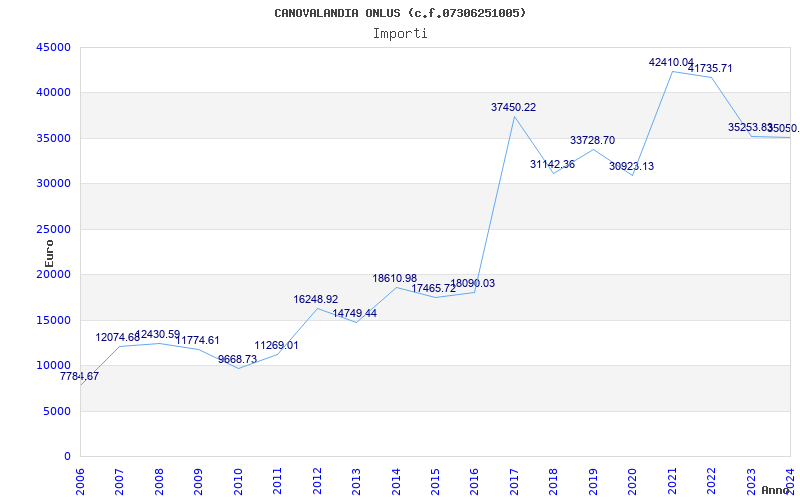Select data label 37450.22
Screen dimensions: 800x500
514,108
